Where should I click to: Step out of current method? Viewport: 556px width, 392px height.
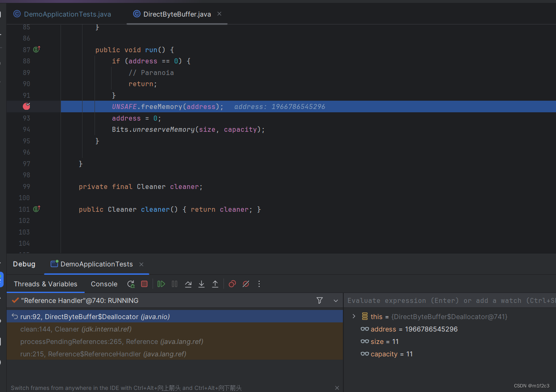click(x=215, y=284)
